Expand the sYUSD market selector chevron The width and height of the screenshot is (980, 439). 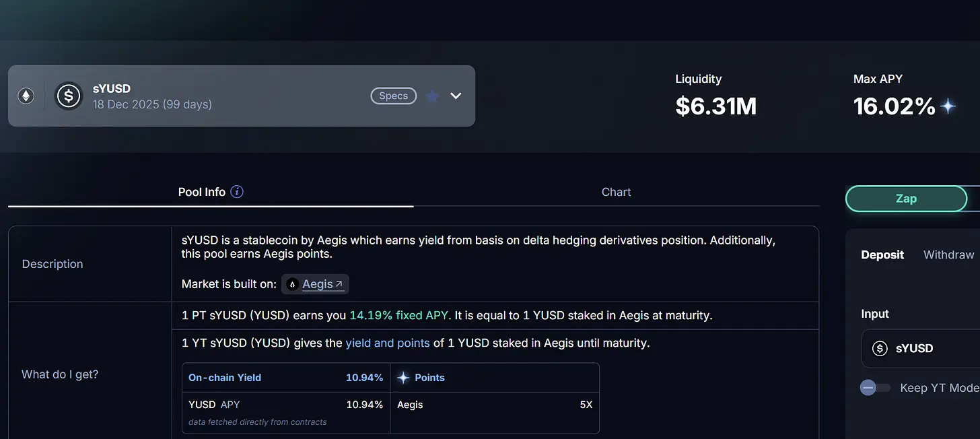(456, 96)
